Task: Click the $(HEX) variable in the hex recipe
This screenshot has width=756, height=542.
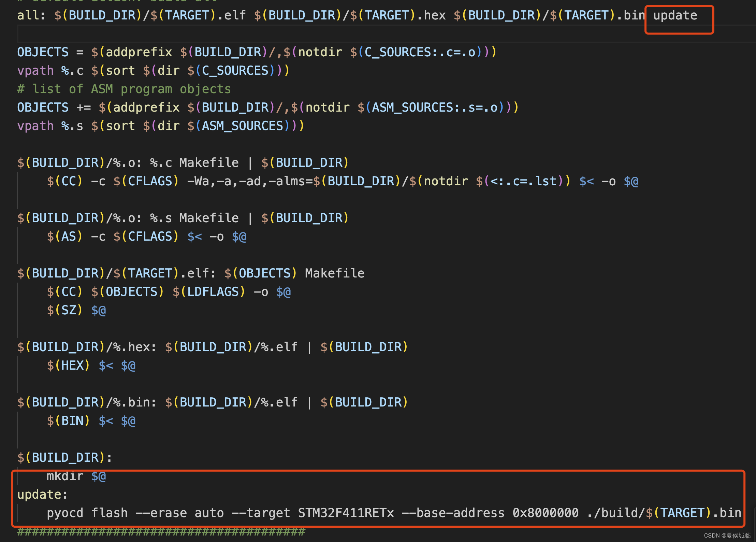Action: [x=68, y=366]
